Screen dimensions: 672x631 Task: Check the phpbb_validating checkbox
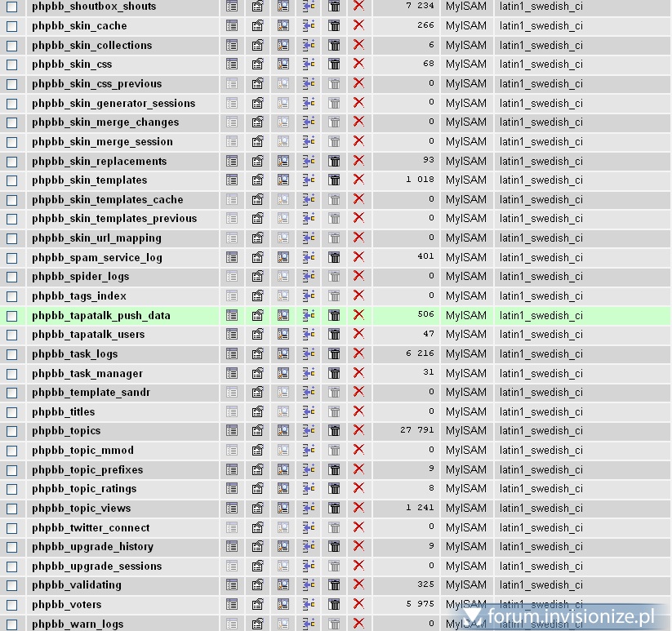pos(12,585)
